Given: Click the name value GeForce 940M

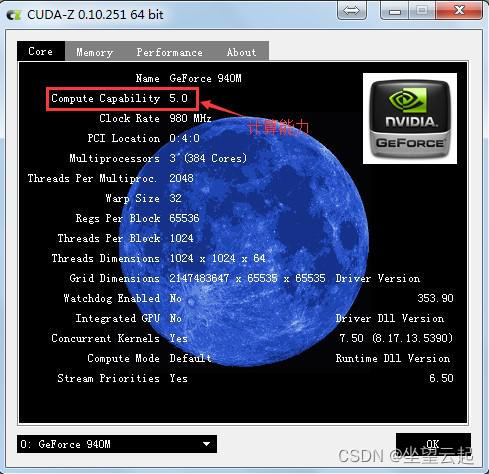Looking at the screenshot, I should (x=205, y=78).
